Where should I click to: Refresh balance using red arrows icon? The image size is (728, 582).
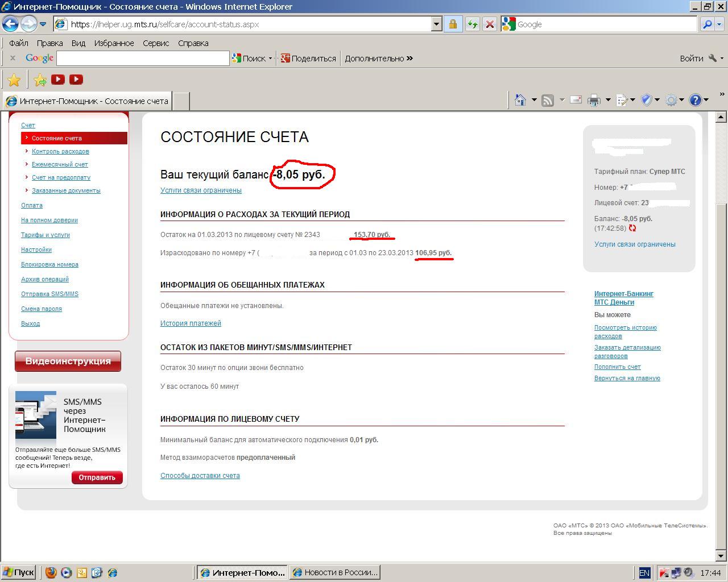point(632,228)
